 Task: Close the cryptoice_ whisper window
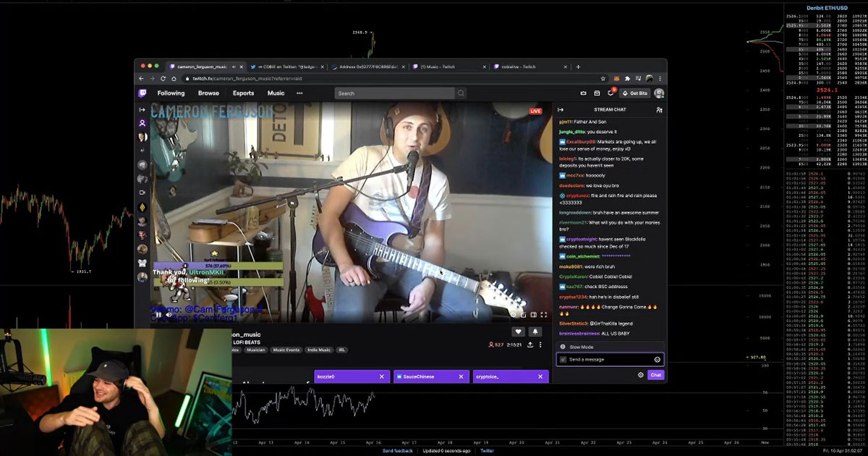(x=540, y=376)
